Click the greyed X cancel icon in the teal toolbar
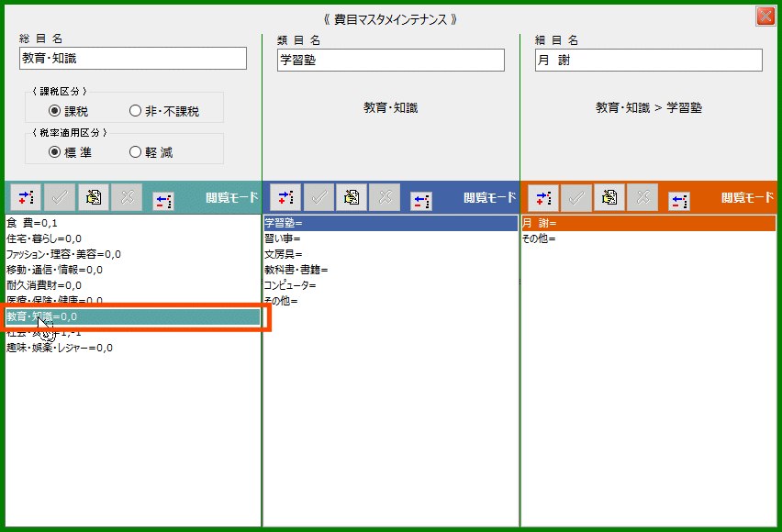782x532 pixels. [127, 197]
